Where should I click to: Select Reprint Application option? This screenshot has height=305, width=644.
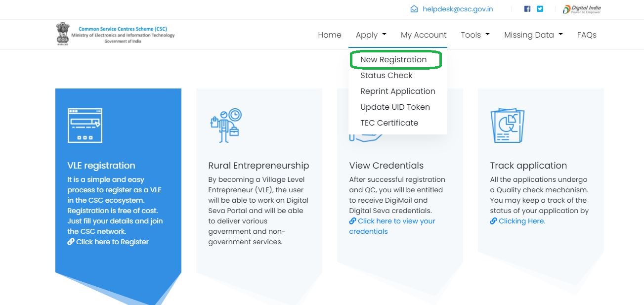pyautogui.click(x=397, y=91)
